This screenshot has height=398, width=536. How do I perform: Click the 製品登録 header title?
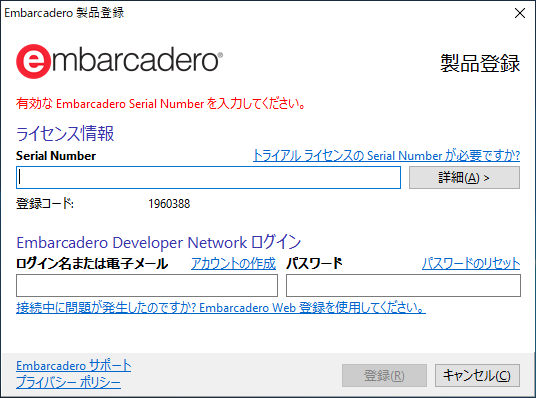tap(480, 63)
